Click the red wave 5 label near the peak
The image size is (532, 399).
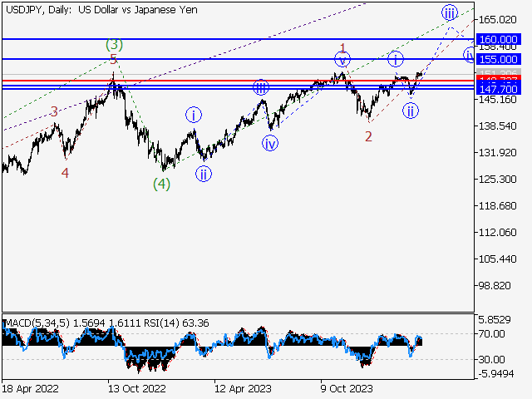(x=114, y=60)
